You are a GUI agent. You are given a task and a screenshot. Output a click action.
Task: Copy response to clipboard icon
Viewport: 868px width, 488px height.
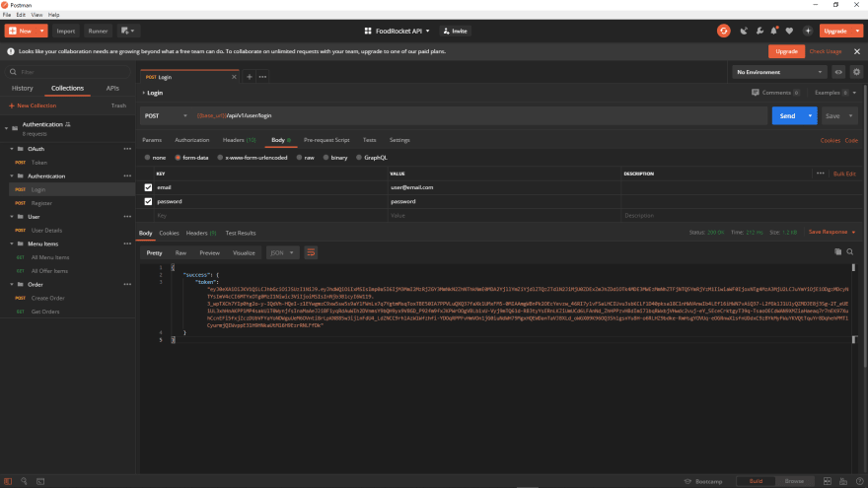pyautogui.click(x=837, y=251)
